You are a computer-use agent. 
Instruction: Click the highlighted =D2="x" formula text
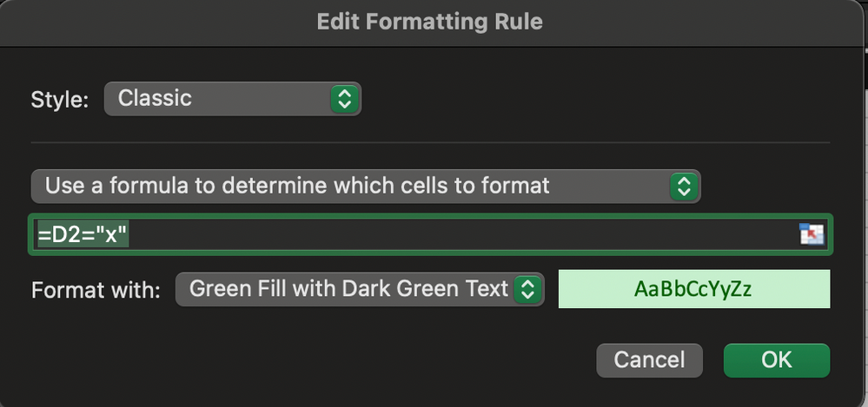83,234
